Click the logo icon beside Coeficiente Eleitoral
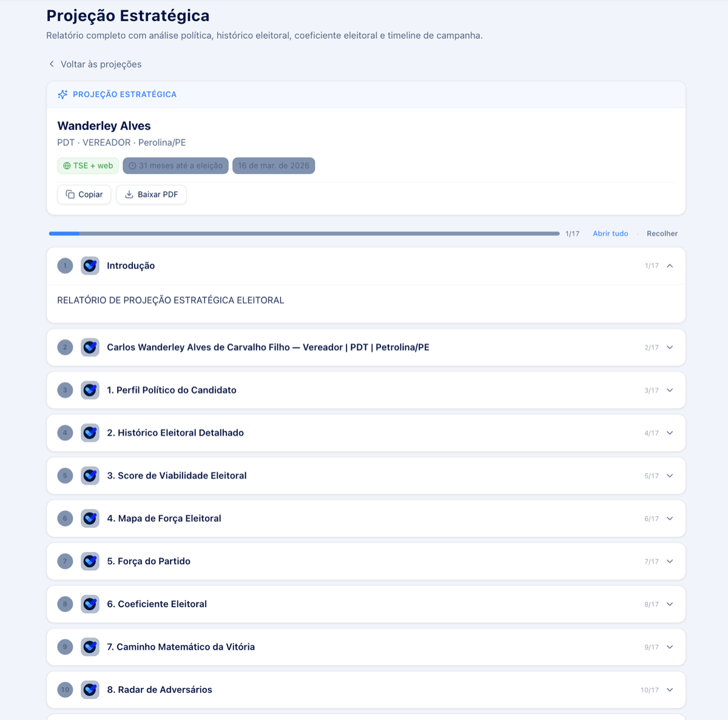Image resolution: width=728 pixels, height=720 pixels. (x=90, y=604)
